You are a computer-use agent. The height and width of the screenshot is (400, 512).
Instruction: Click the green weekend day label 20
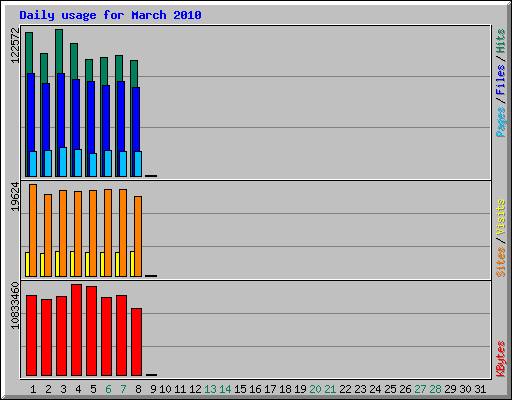tap(315, 389)
